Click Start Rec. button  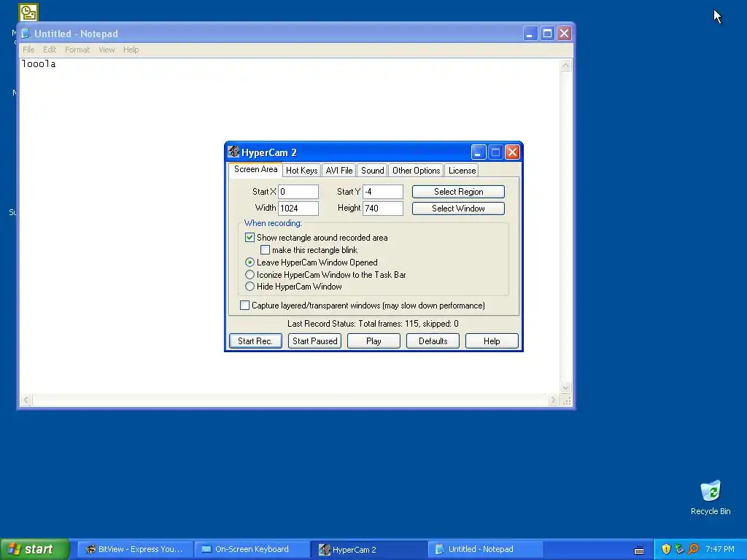pos(255,341)
